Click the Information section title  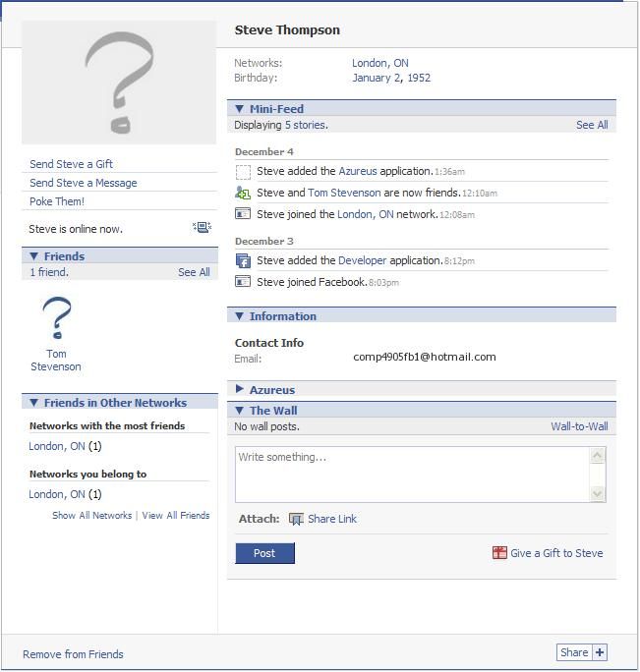(283, 316)
